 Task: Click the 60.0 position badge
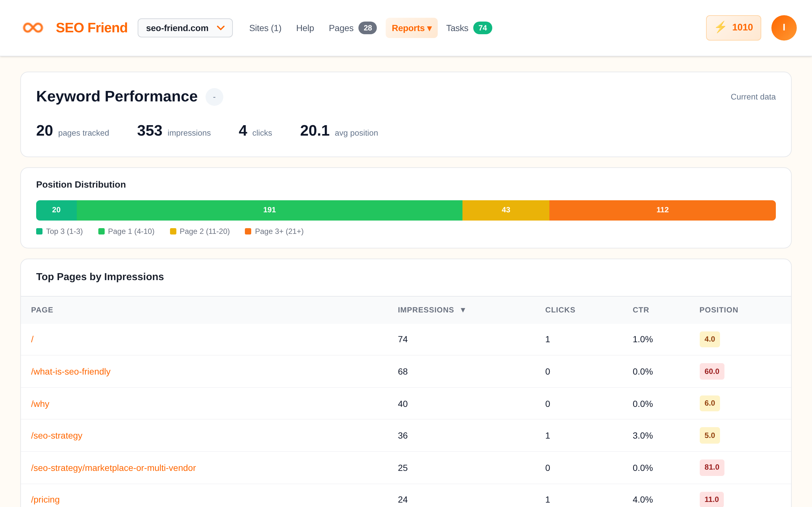pos(711,371)
